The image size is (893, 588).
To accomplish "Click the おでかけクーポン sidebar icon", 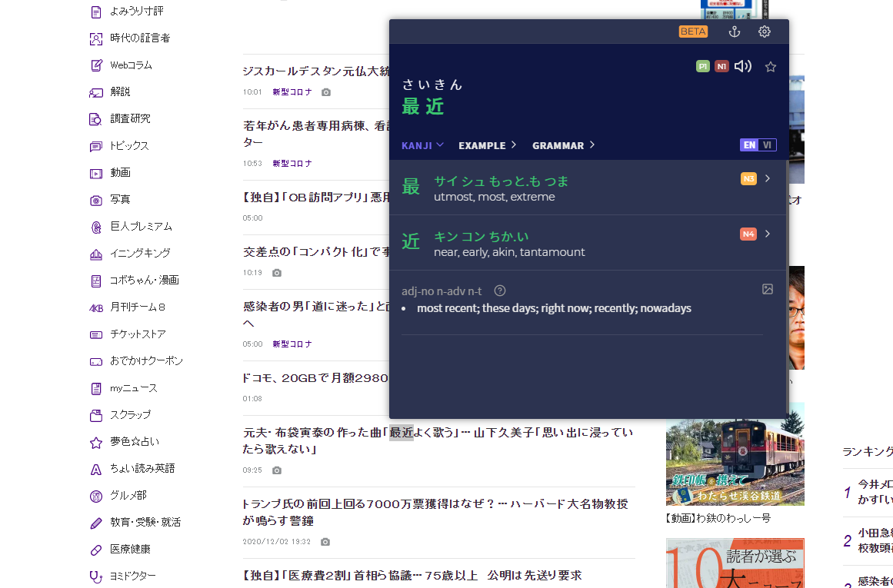I will (96, 361).
